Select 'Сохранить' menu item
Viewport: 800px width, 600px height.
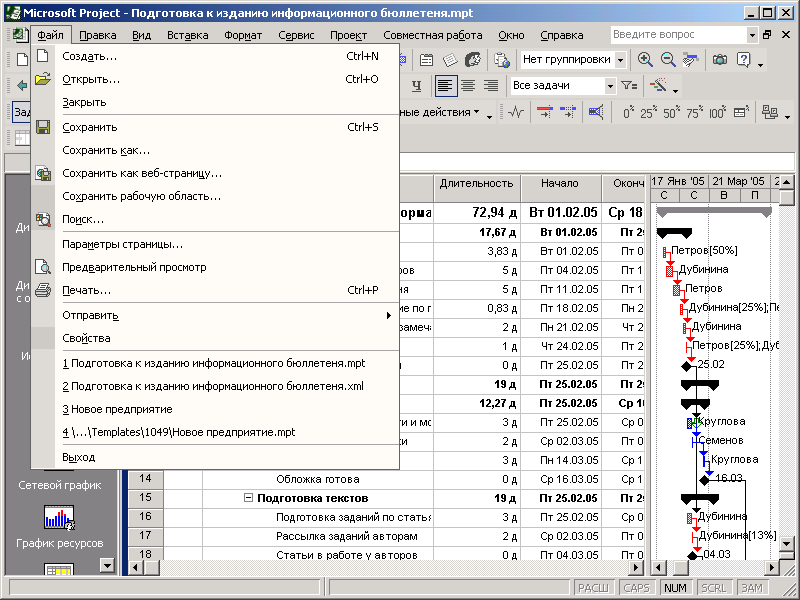click(x=215, y=127)
